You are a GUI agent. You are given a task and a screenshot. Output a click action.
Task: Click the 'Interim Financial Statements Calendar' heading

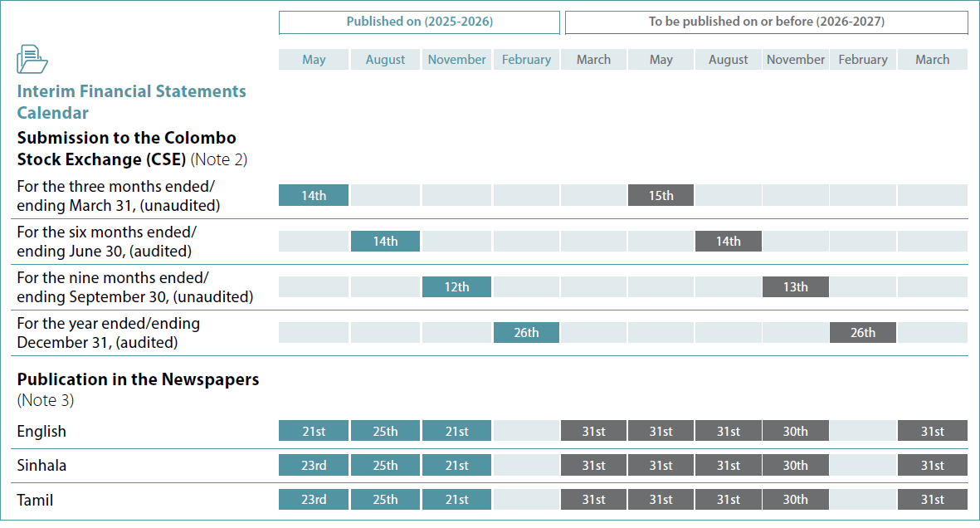click(131, 102)
